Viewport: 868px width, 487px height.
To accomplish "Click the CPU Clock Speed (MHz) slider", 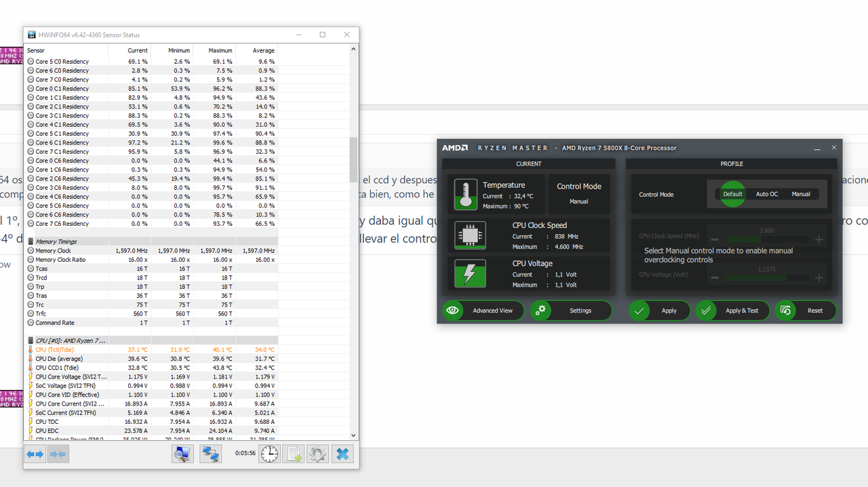I will tap(766, 239).
